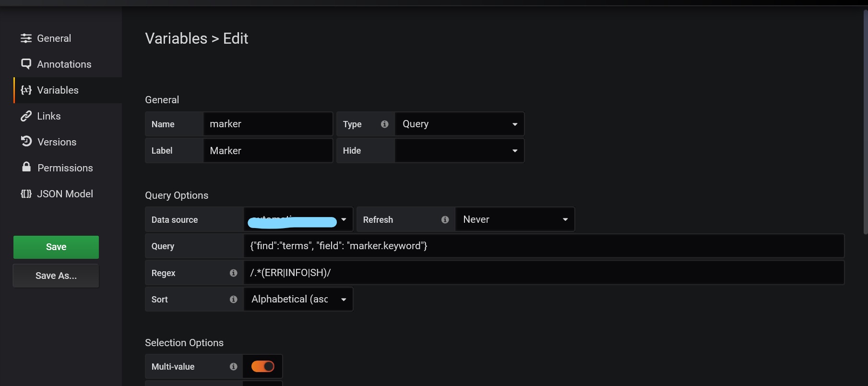The height and width of the screenshot is (386, 868).
Task: Click the Permissions lock icon
Action: pyautogui.click(x=26, y=167)
